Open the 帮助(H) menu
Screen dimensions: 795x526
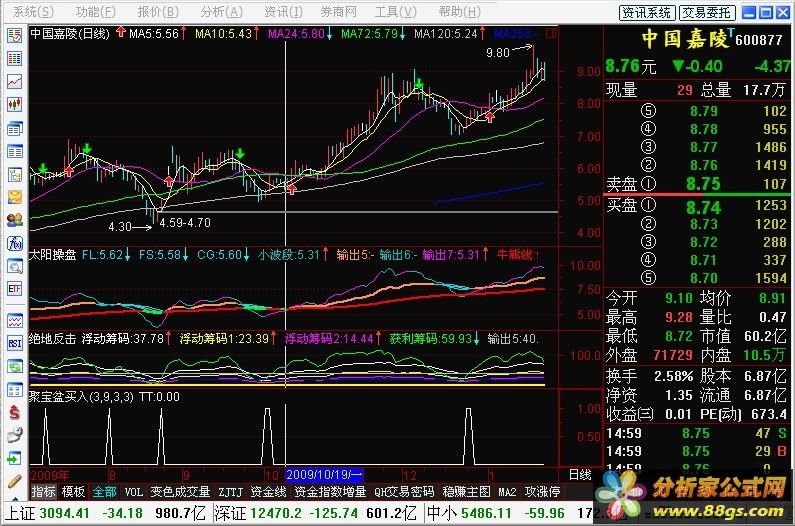click(459, 11)
